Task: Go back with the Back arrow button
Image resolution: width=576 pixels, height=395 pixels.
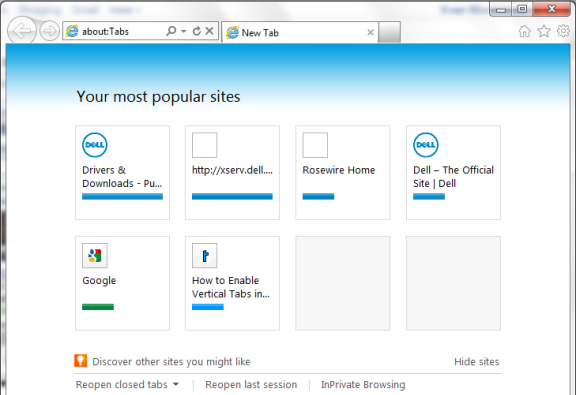Action: 22,30
